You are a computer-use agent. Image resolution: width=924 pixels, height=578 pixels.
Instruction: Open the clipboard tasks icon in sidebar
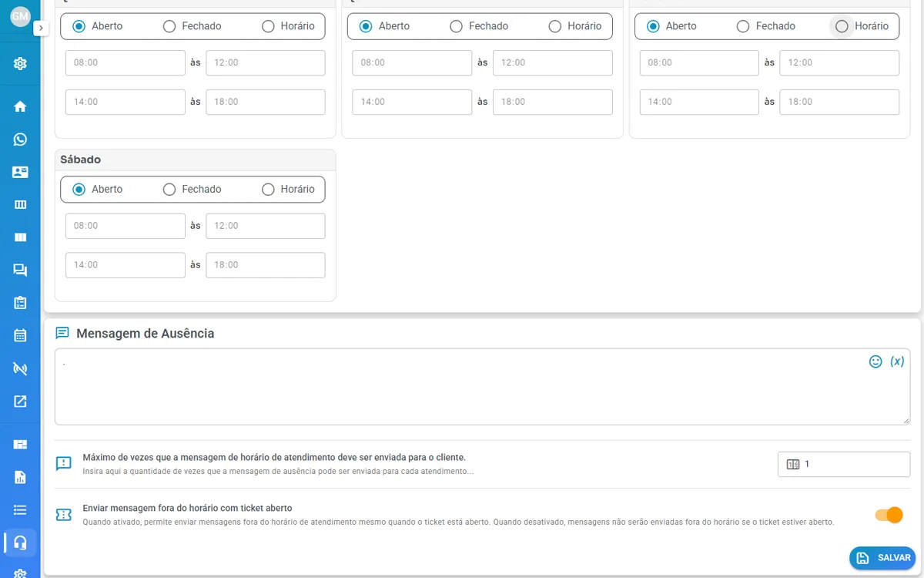tap(20, 303)
